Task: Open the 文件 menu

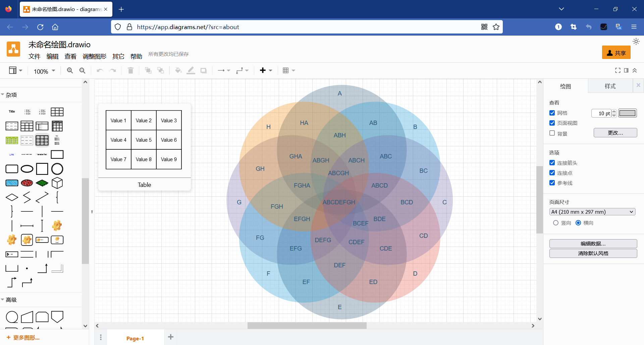Action: tap(34, 56)
